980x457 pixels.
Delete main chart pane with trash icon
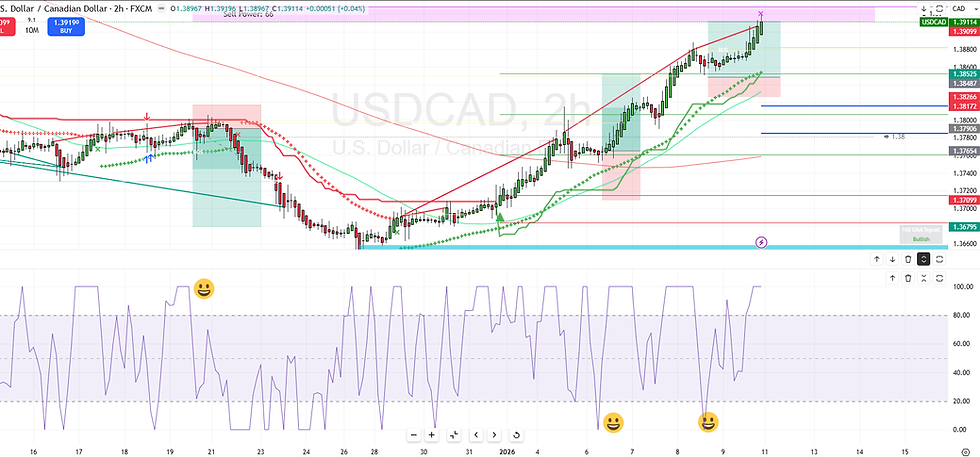click(x=908, y=259)
